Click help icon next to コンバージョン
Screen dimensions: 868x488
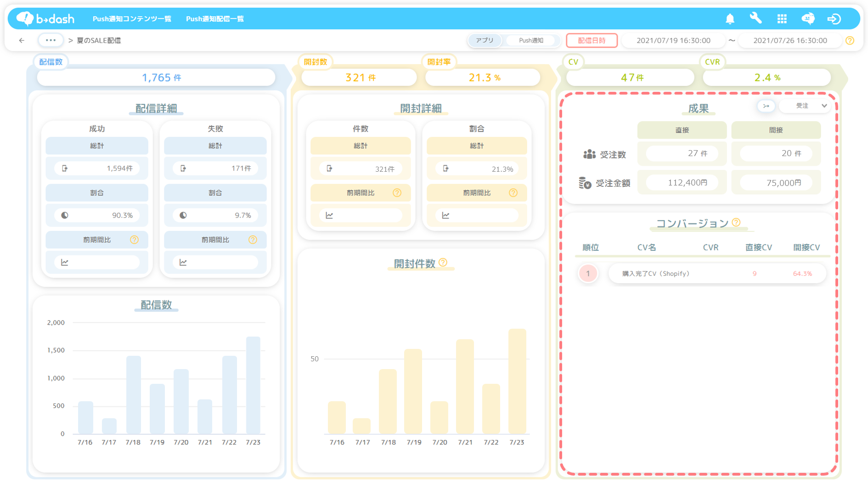point(736,222)
